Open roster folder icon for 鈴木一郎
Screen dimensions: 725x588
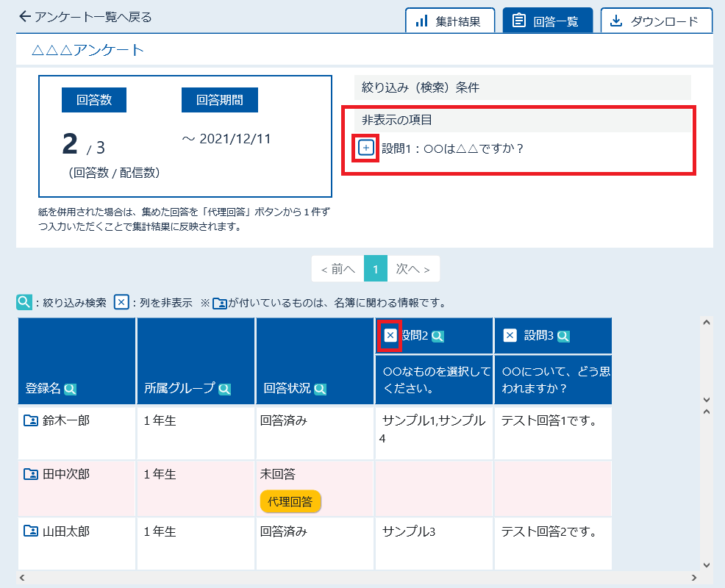coord(31,420)
